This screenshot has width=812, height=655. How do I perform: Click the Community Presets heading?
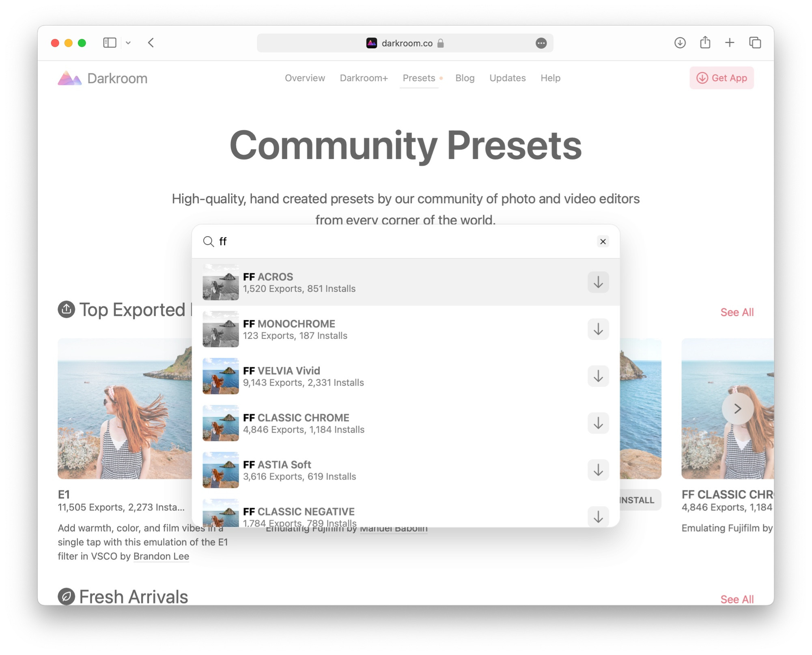[406, 145]
